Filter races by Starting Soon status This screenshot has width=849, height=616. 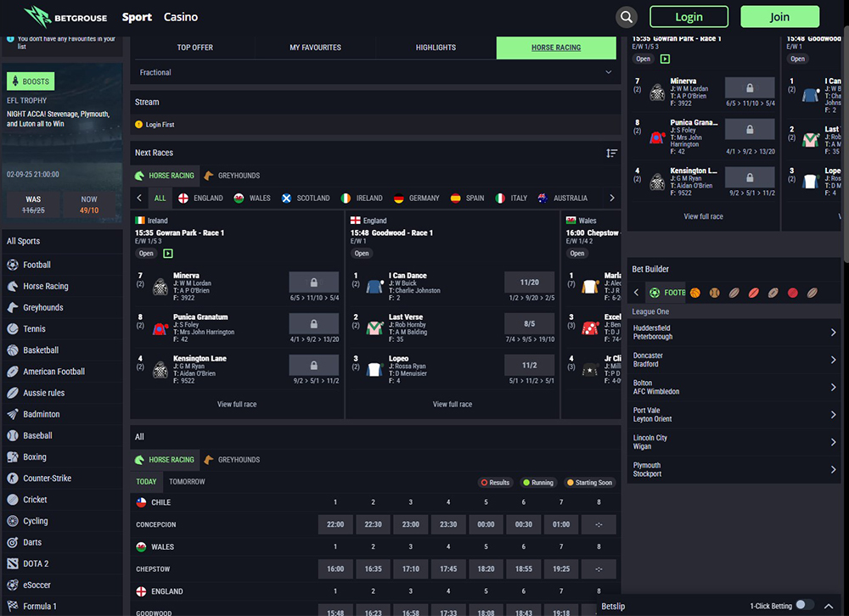click(589, 482)
